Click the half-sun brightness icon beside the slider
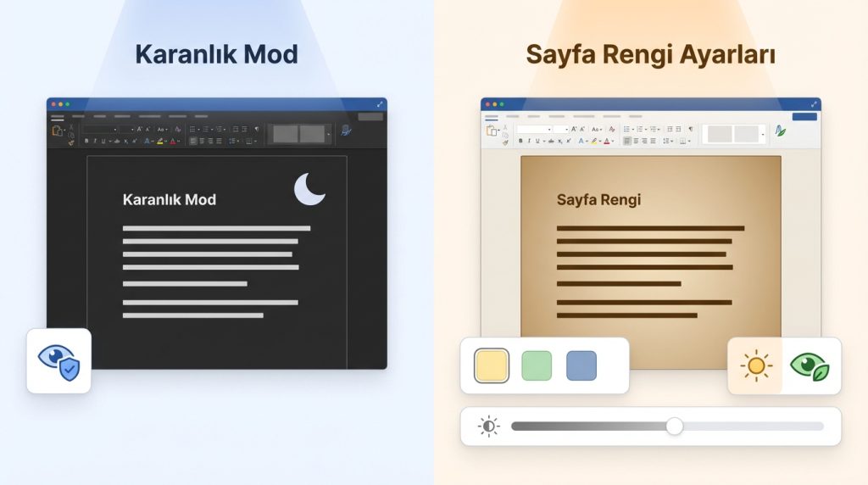 coord(488,426)
